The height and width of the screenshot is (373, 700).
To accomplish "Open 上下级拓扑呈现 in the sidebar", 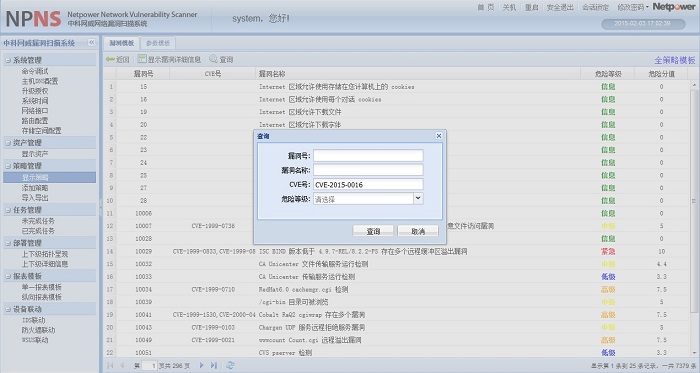I will [45, 254].
